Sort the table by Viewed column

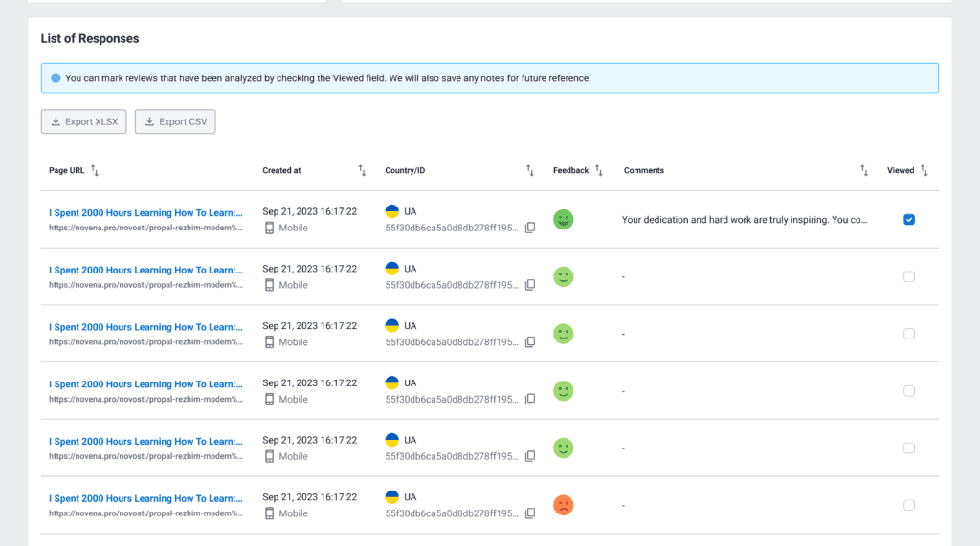924,170
